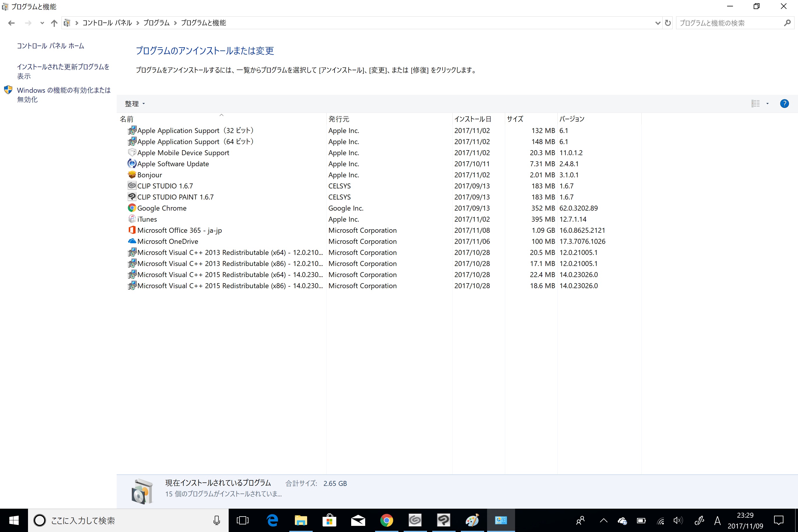The width and height of the screenshot is (798, 532).
Task: Click the プログラムと機能の検索 search box
Action: pyautogui.click(x=729, y=23)
